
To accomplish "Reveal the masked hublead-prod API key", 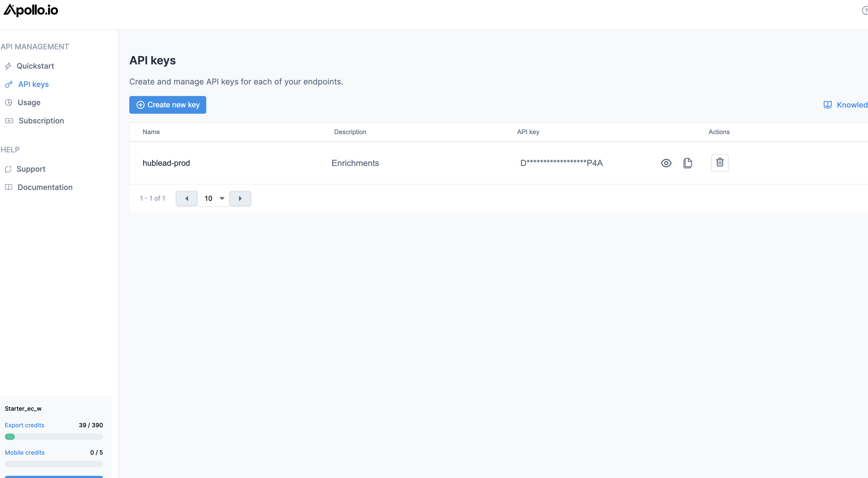I will (666, 163).
